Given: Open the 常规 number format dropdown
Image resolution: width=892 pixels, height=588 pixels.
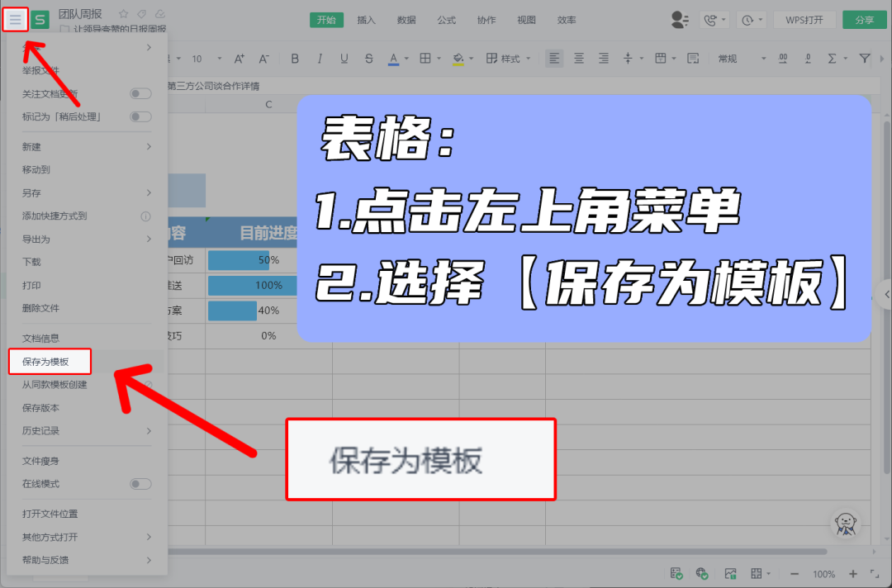Looking at the screenshot, I should click(x=743, y=58).
